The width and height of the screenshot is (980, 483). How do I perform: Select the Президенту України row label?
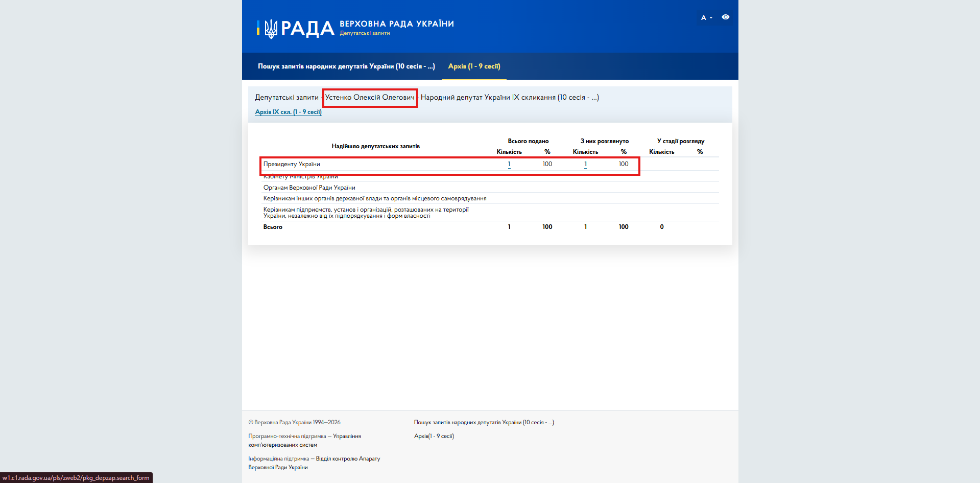[292, 164]
